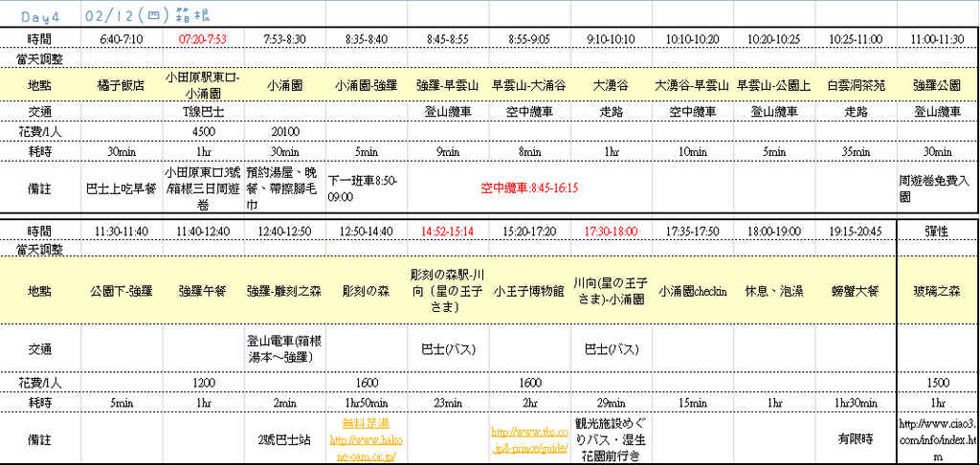Click the red 17:30-18:00 time cell
This screenshot has height=465, width=980.
tap(611, 232)
